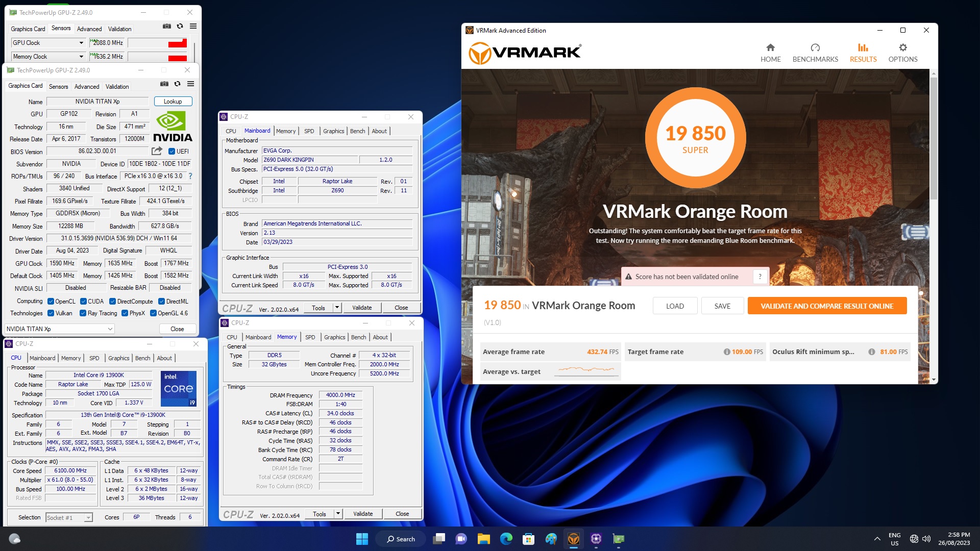980x551 pixels.
Task: Click SAVE button in VRMark
Action: [722, 306]
